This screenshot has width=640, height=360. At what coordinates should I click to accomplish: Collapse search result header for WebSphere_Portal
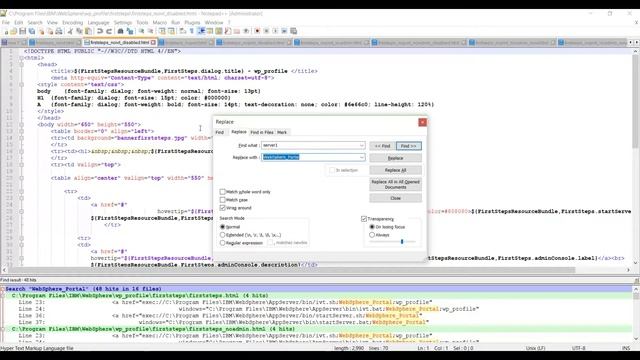tap(2, 289)
